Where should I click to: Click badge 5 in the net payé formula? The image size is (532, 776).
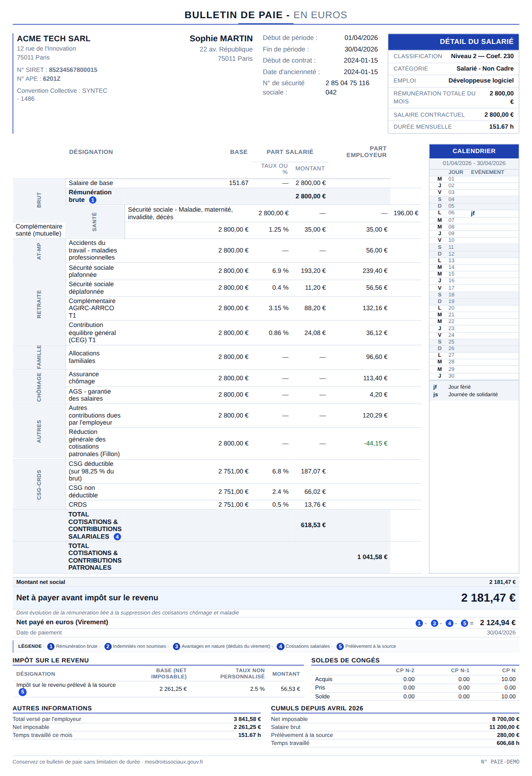point(464,623)
